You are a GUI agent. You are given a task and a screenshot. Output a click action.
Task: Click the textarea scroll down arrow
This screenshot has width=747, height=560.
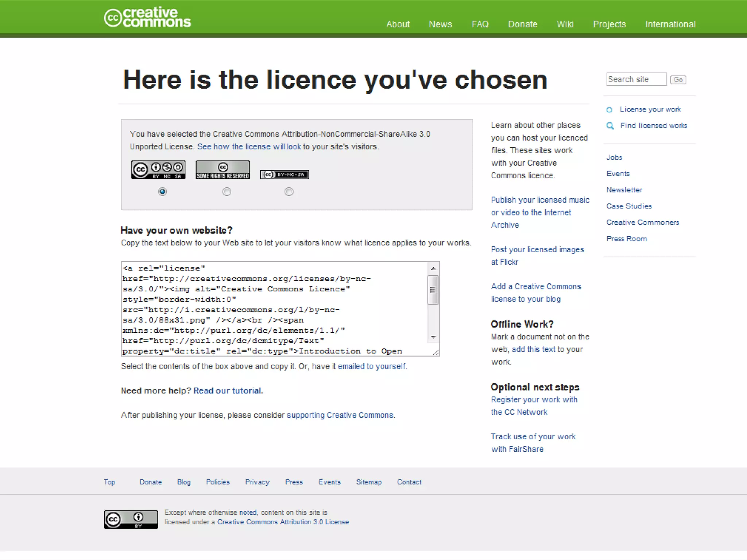click(433, 337)
